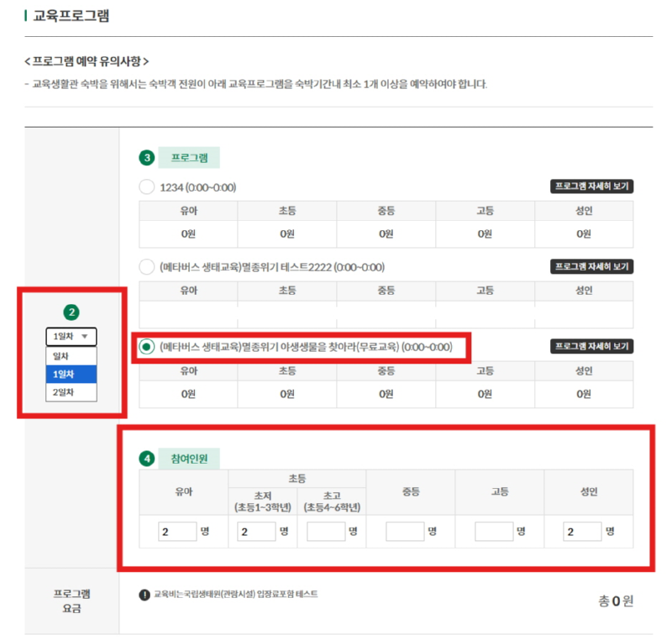The width and height of the screenshot is (672, 640).
Task: Focus the 성인 participant count field
Action: 582,532
